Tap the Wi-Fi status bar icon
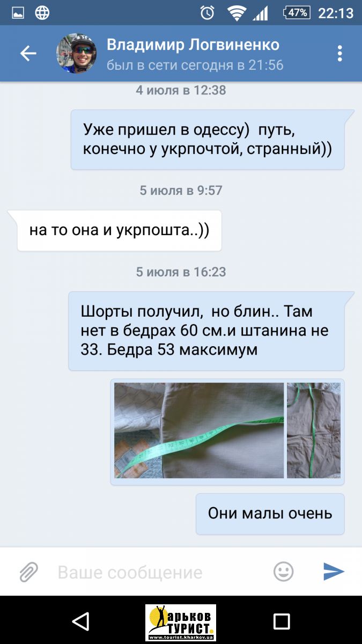Screen dimensions: 362x644 (235, 12)
